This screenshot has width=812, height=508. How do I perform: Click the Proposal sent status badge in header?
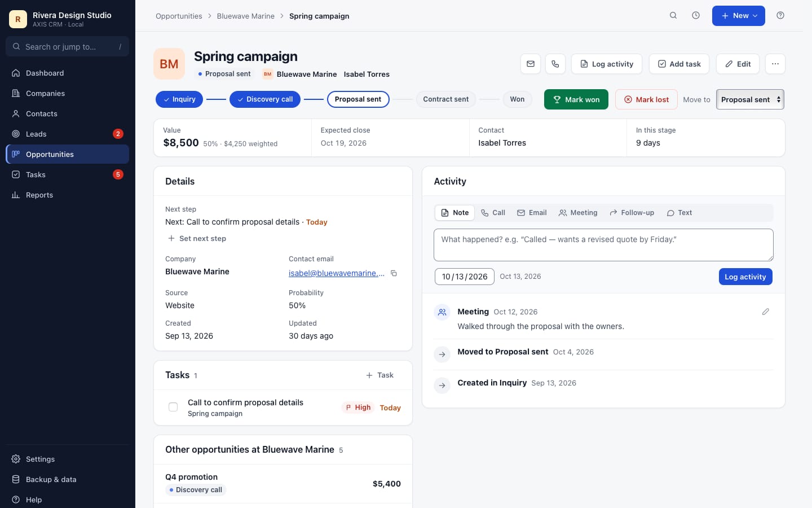click(x=224, y=74)
